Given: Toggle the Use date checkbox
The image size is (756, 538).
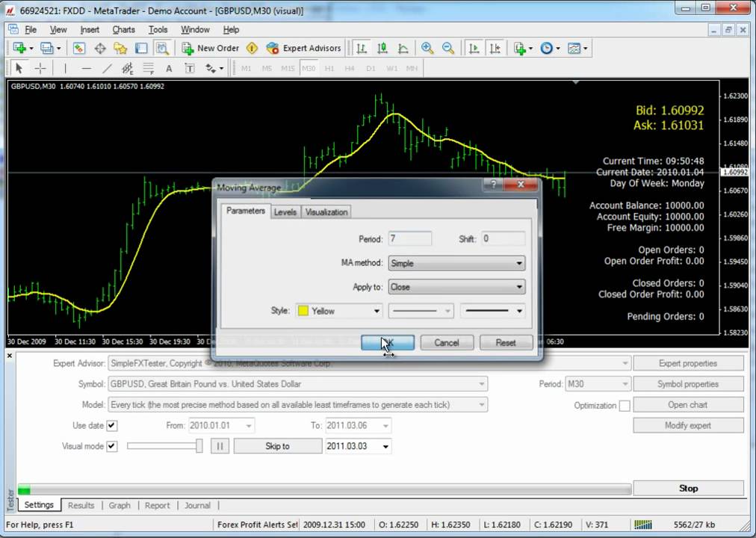Looking at the screenshot, I should coord(112,426).
